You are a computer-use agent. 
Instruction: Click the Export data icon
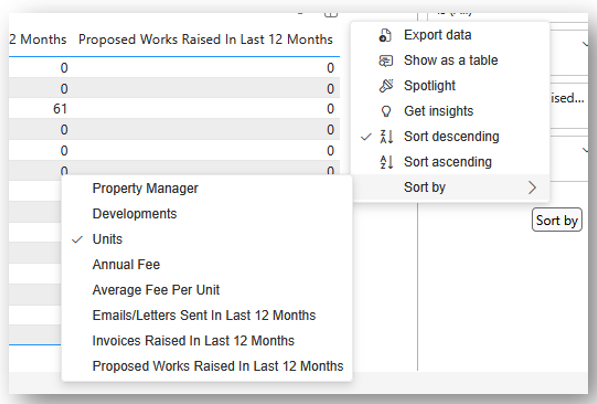(x=385, y=35)
